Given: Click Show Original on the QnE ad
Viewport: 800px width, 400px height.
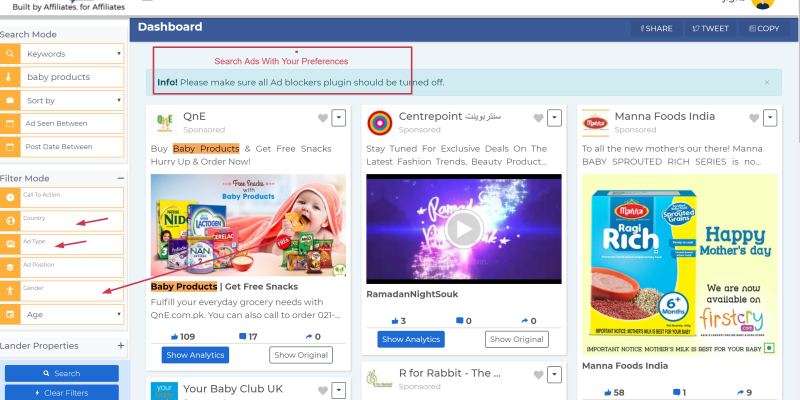Looking at the screenshot, I should 301,355.
